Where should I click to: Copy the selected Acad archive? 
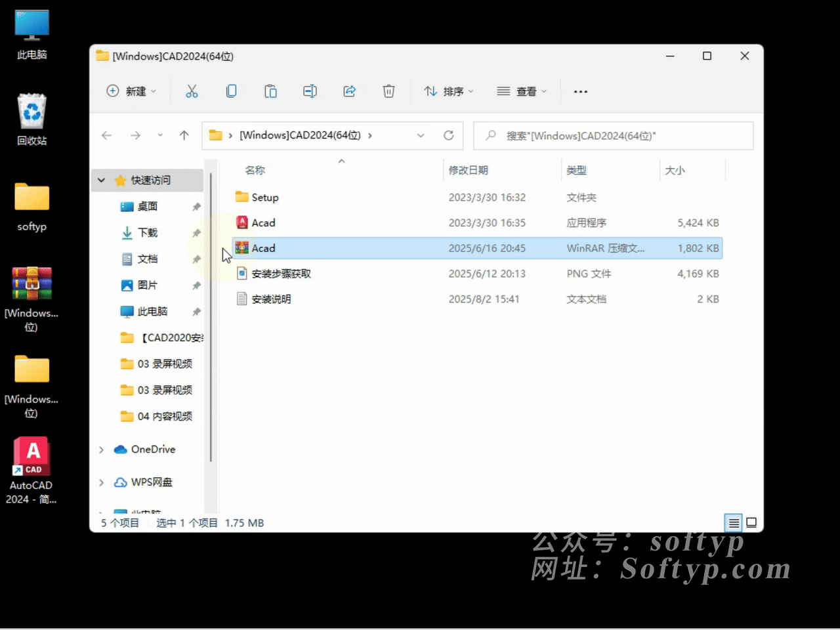coord(231,91)
